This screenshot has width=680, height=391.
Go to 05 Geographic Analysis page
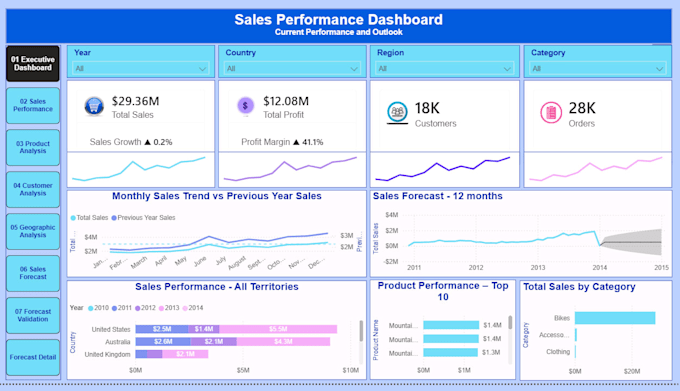[33, 231]
